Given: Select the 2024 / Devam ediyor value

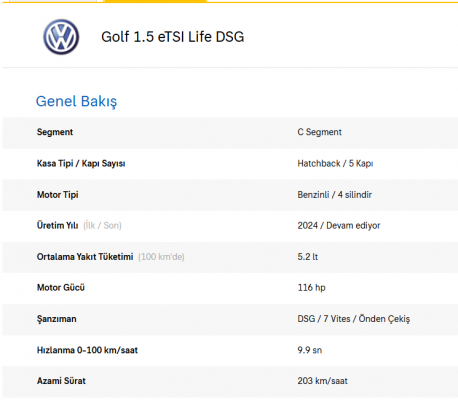Looking at the screenshot, I should coord(339,226).
